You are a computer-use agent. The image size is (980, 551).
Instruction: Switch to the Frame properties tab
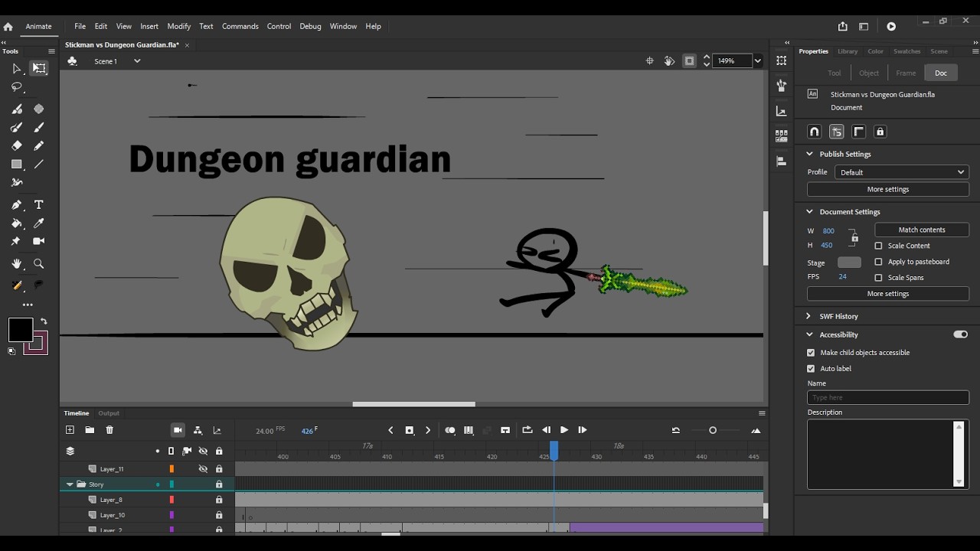[906, 73]
